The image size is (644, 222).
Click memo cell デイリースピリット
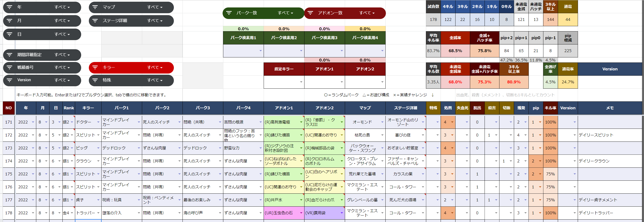point(610,135)
